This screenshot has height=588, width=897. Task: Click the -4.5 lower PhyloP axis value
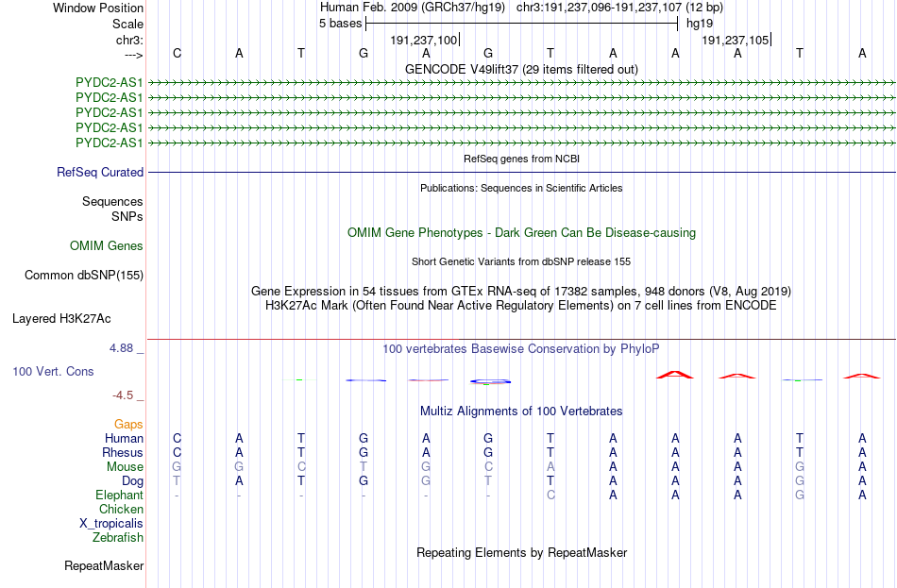(122, 395)
